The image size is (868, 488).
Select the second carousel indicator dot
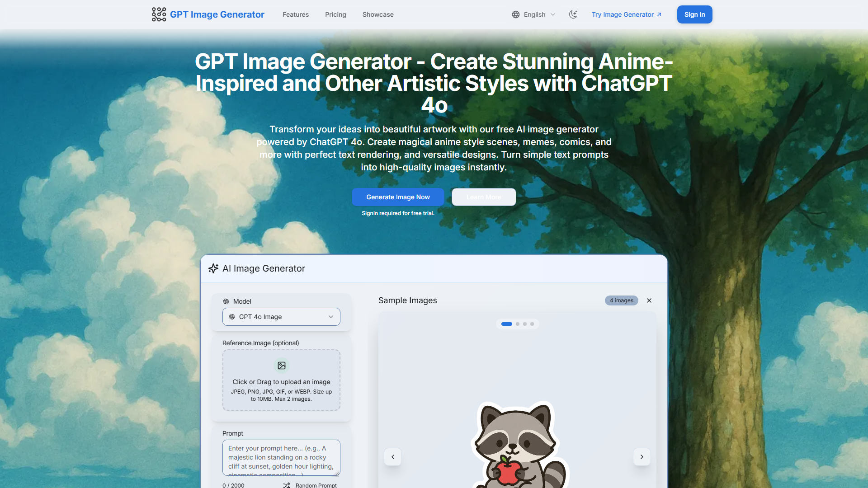(x=518, y=324)
